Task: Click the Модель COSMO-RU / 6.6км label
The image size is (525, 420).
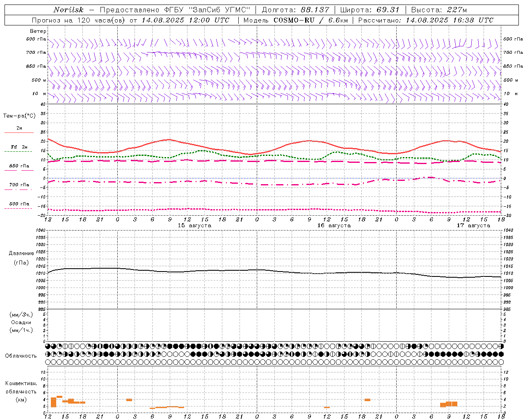Action: click(295, 20)
